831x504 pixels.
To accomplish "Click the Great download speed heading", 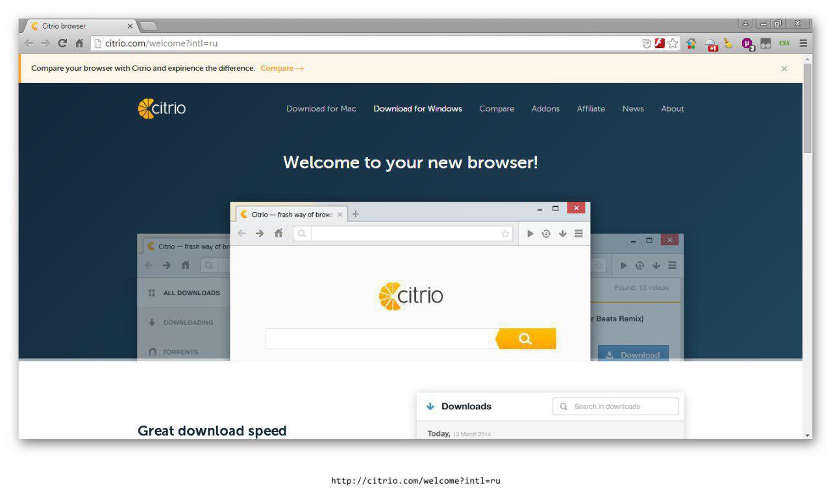I will click(212, 431).
